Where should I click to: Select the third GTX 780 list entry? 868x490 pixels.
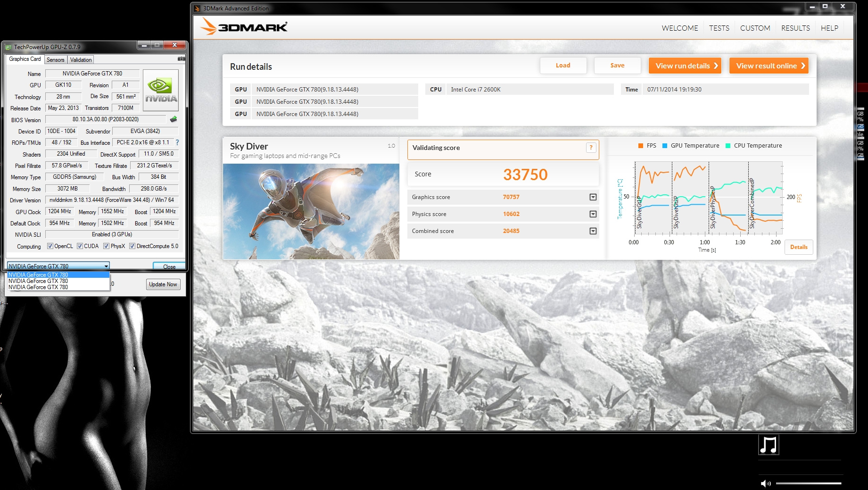[58, 287]
